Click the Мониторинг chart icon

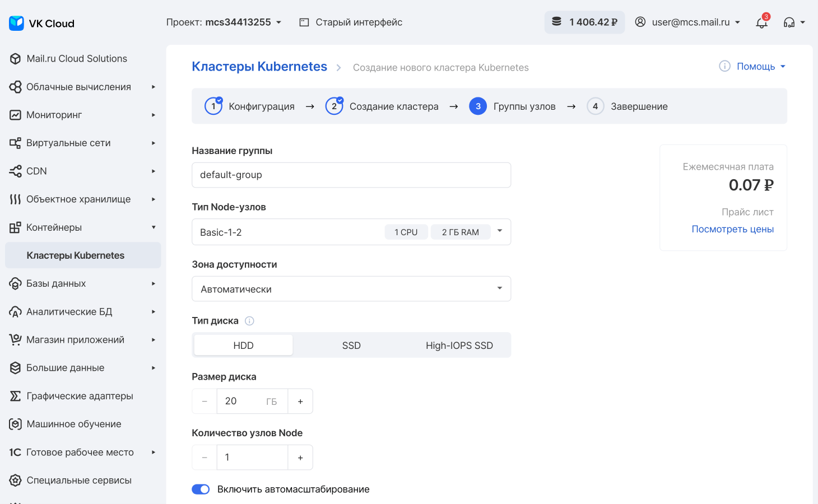[x=16, y=115]
